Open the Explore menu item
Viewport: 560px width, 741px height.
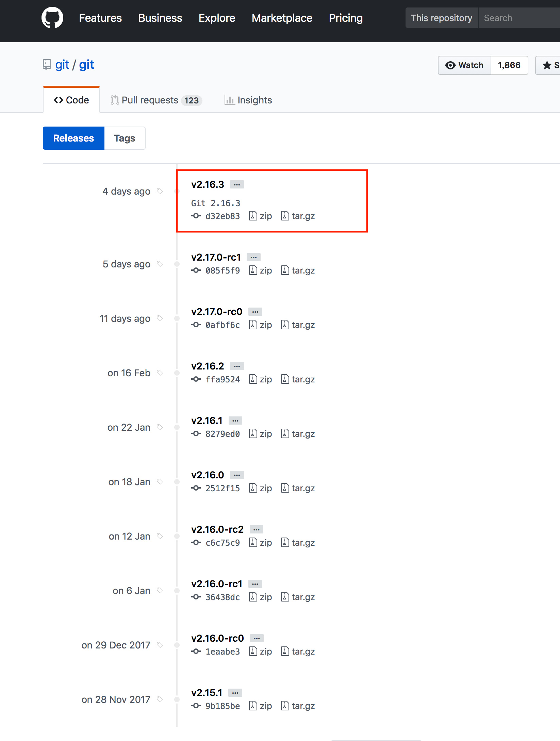217,18
